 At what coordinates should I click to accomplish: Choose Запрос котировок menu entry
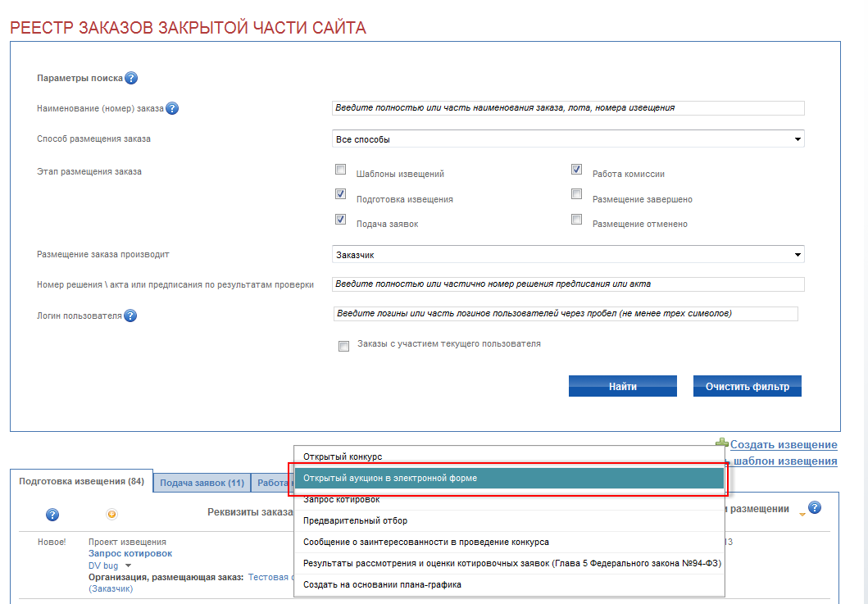click(x=509, y=499)
